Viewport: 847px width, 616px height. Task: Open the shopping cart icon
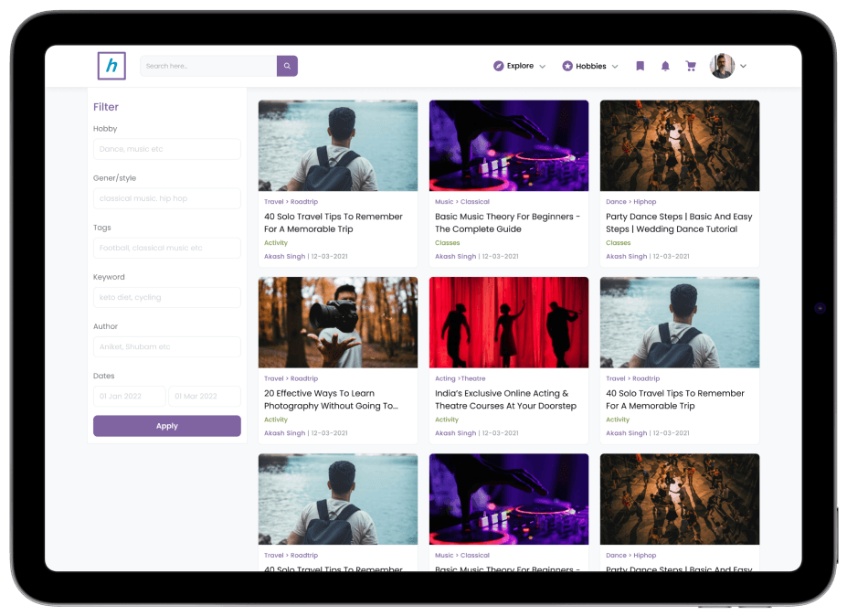pos(691,66)
